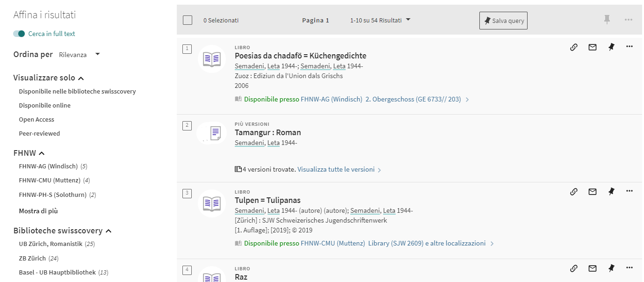The height and width of the screenshot is (282, 644).
Task: Copy permalink for Tulpen = Tulipanas
Action: coord(574,191)
